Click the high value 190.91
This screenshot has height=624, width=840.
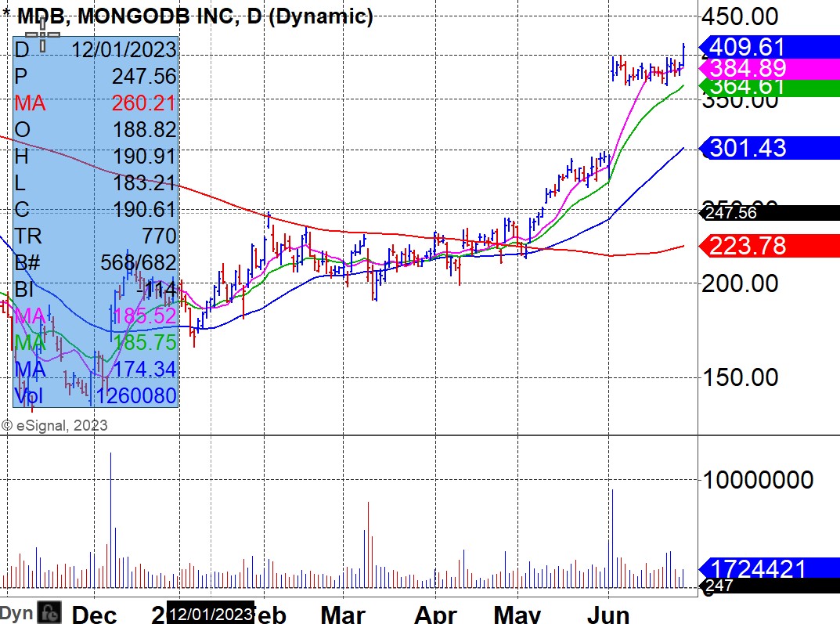point(144,157)
